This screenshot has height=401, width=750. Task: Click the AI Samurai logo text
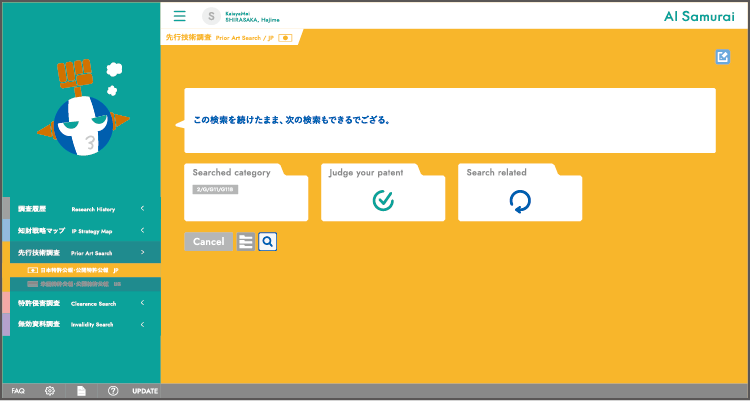point(698,16)
